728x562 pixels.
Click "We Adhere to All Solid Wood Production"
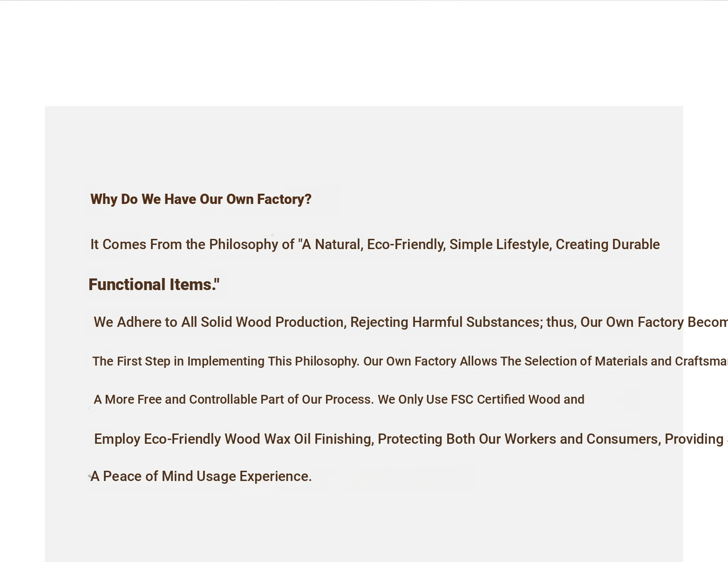(x=219, y=322)
